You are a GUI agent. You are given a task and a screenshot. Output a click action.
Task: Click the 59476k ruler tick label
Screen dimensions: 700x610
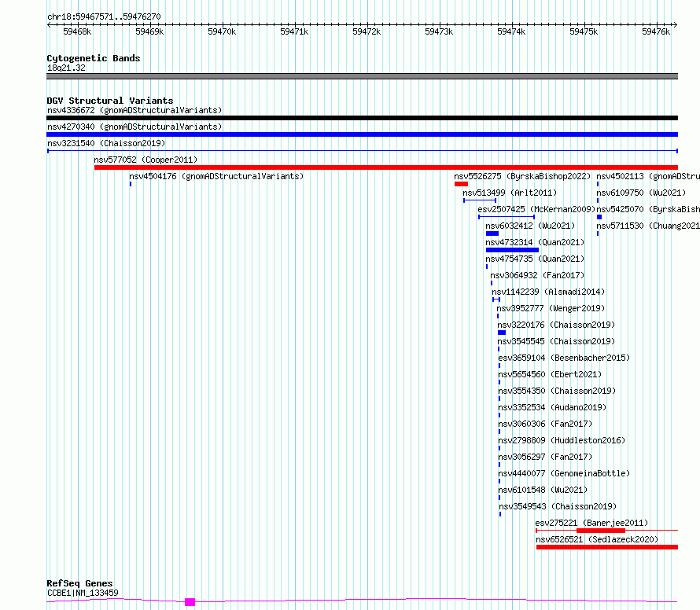tap(656, 31)
